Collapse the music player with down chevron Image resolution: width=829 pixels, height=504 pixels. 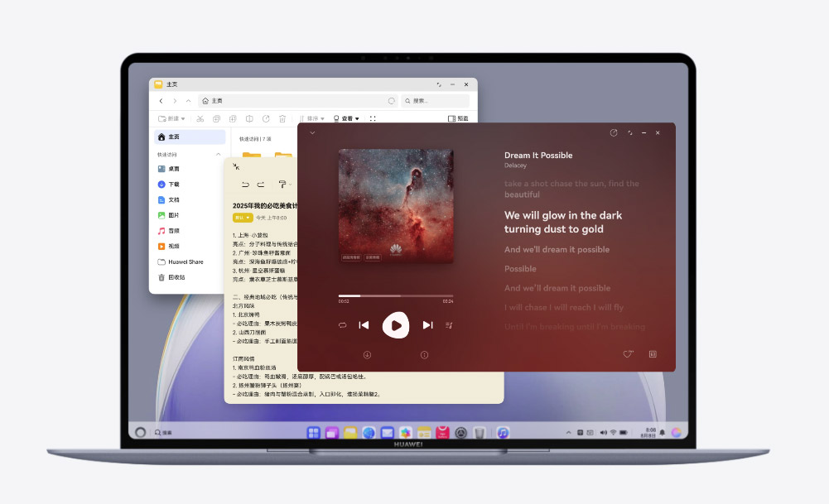[x=312, y=132]
